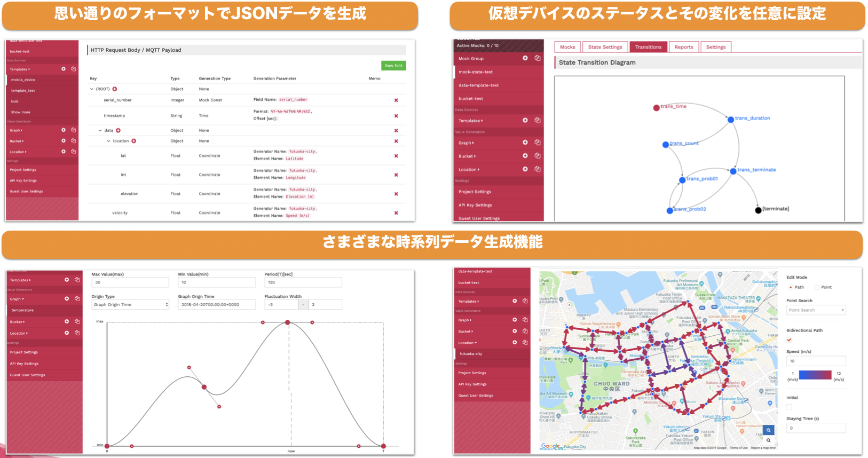Click the Max Value(max) input field

coord(130,282)
